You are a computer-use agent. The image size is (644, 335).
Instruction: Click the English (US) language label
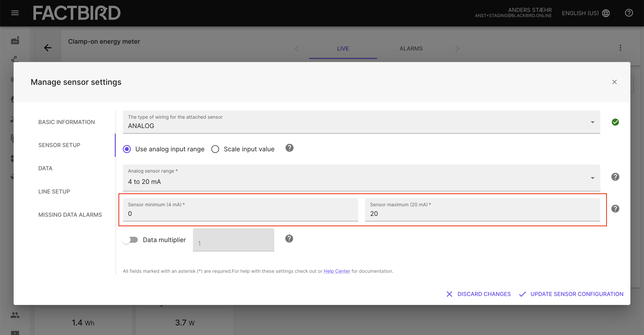click(580, 13)
